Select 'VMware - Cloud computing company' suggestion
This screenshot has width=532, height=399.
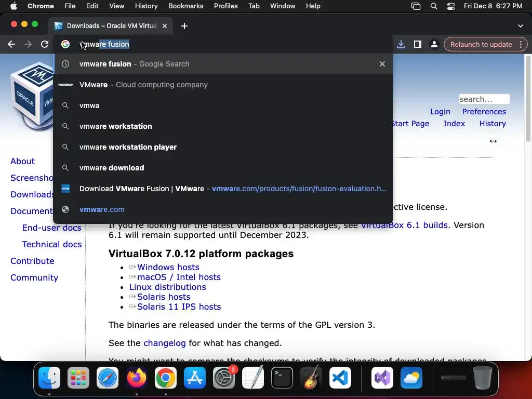tap(223, 85)
